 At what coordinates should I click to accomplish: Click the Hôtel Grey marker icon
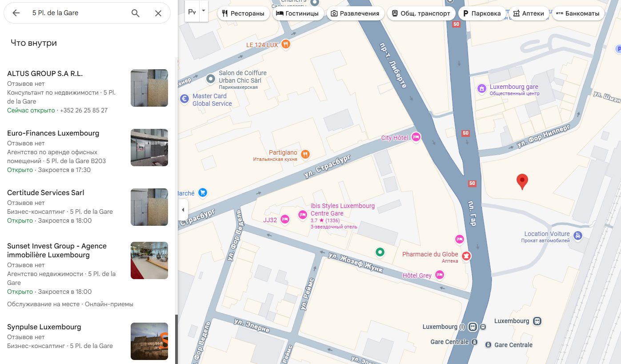(440, 275)
